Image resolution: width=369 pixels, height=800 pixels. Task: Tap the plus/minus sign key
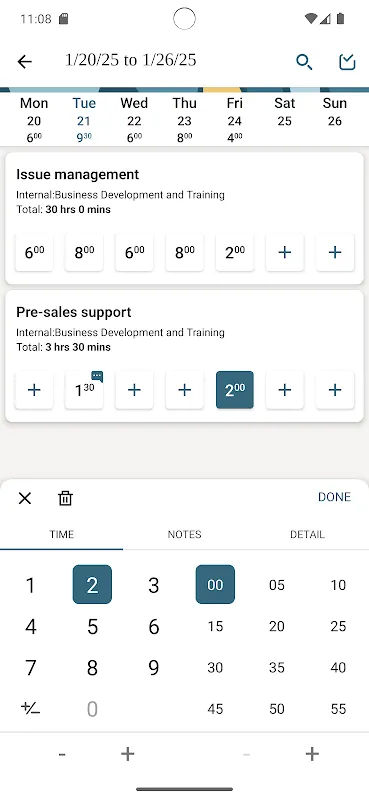coord(31,708)
